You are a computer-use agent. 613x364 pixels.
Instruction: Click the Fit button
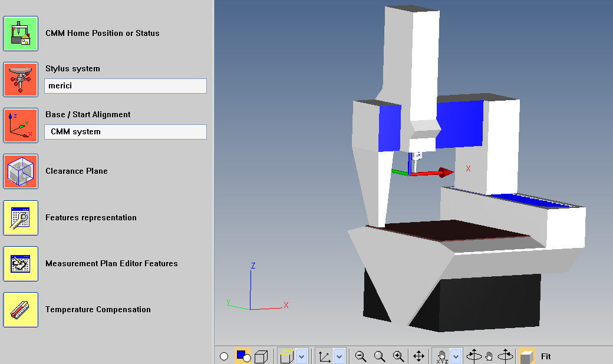[546, 356]
